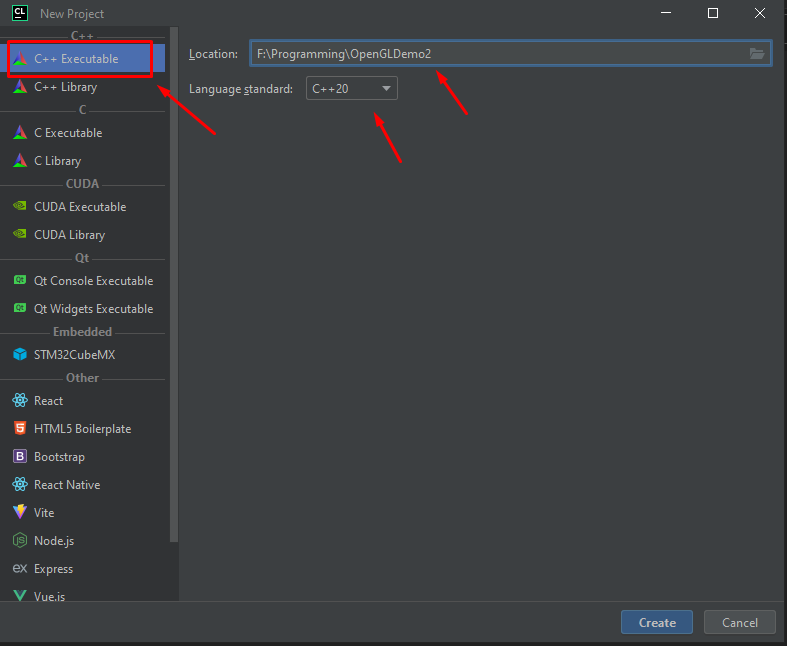Click the Express ex icon
Viewport: 787px width, 646px height.
(x=20, y=568)
